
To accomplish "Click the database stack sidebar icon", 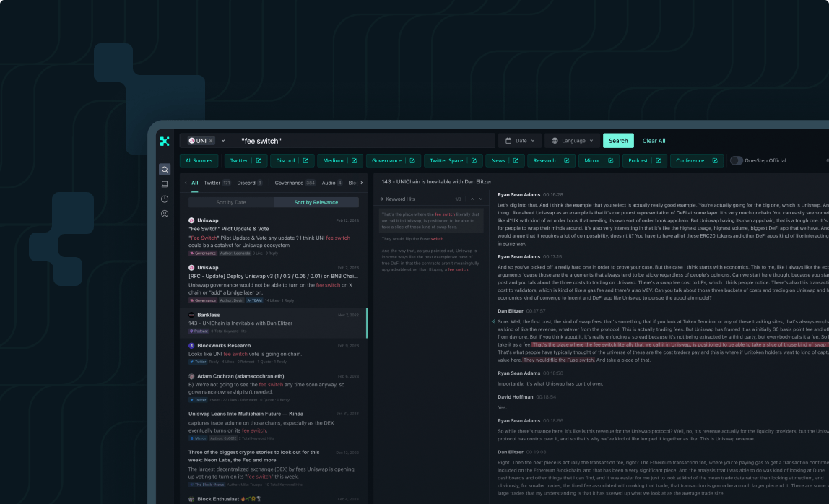I will coord(165,184).
